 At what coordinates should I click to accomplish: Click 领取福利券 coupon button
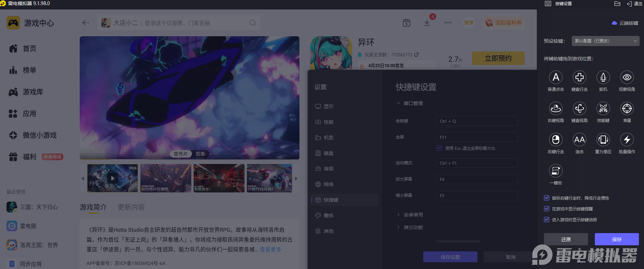(503, 23)
